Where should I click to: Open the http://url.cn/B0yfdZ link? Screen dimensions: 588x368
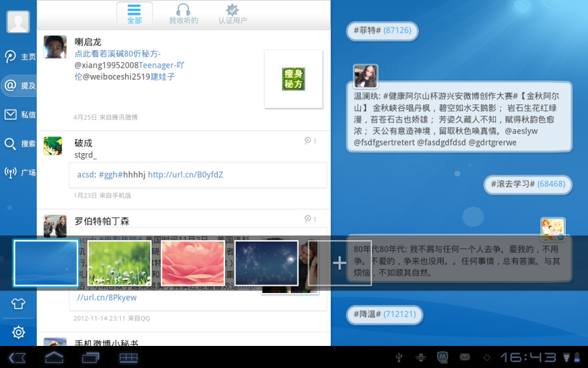point(185,175)
